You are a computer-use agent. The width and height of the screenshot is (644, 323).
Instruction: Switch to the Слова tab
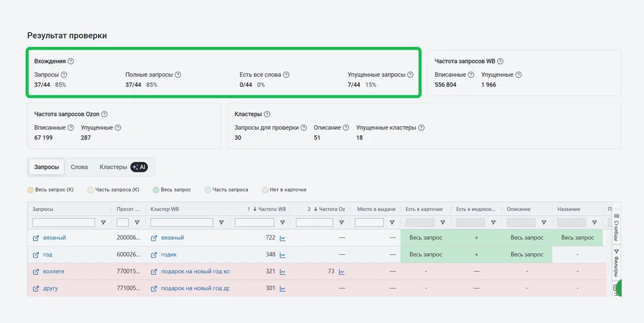point(79,167)
